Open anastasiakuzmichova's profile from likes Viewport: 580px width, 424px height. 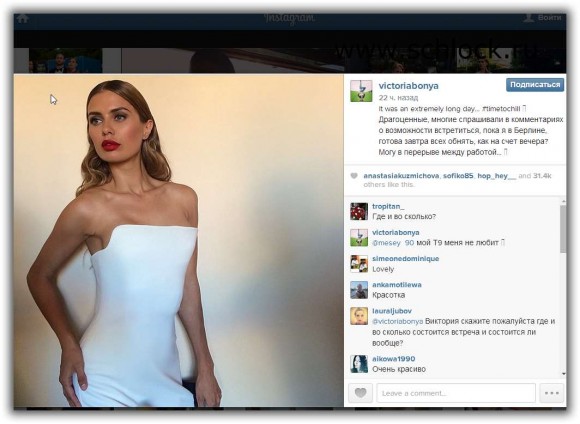click(401, 176)
